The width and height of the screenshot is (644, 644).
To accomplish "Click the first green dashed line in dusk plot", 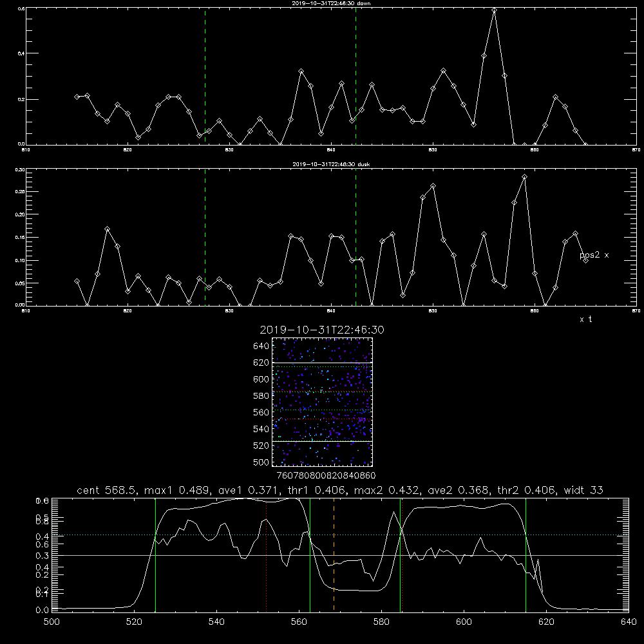I will (x=205, y=237).
